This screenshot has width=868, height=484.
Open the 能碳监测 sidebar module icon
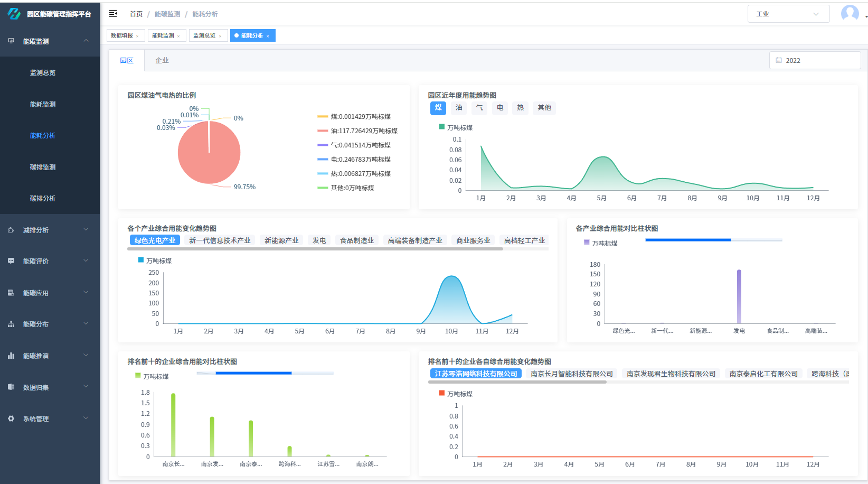pos(11,41)
